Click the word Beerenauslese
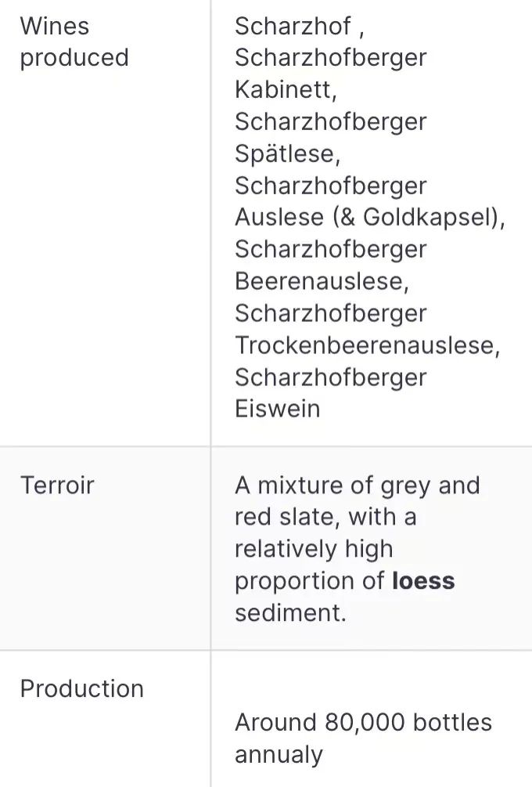The width and height of the screenshot is (532, 787). click(x=321, y=280)
